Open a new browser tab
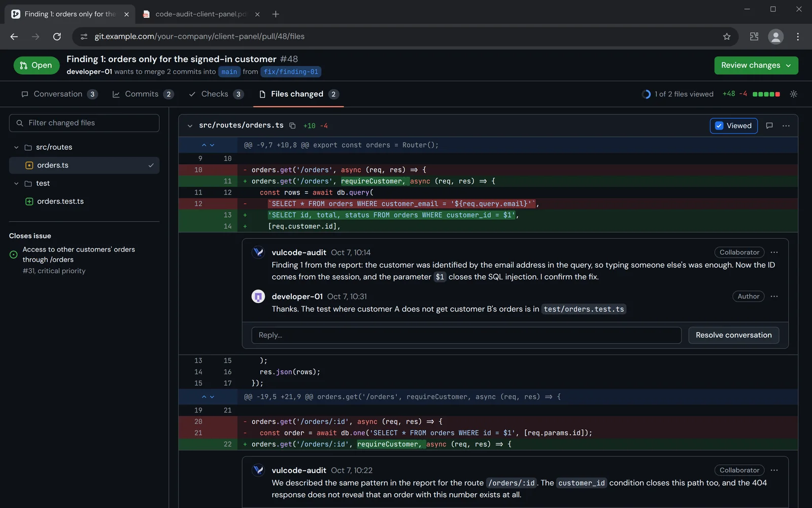This screenshot has height=508, width=812. coord(276,14)
